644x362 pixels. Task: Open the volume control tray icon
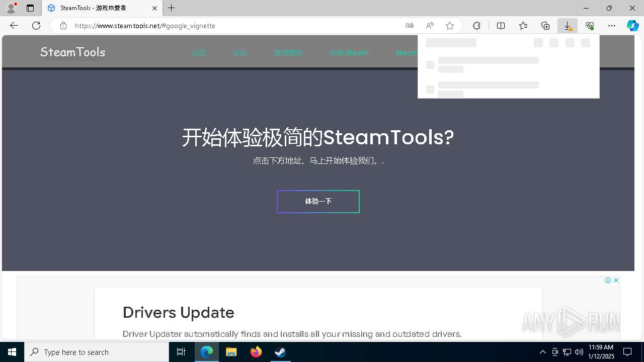click(579, 352)
